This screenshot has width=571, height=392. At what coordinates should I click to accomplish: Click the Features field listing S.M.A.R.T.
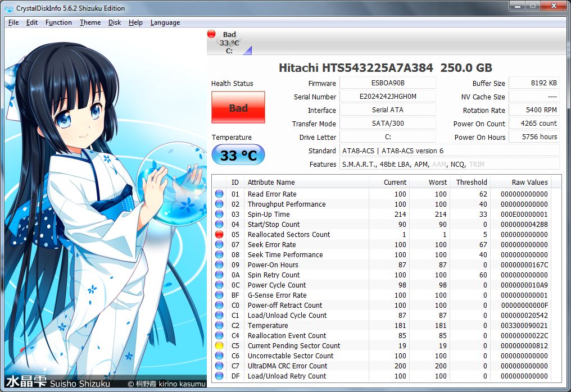point(450,164)
